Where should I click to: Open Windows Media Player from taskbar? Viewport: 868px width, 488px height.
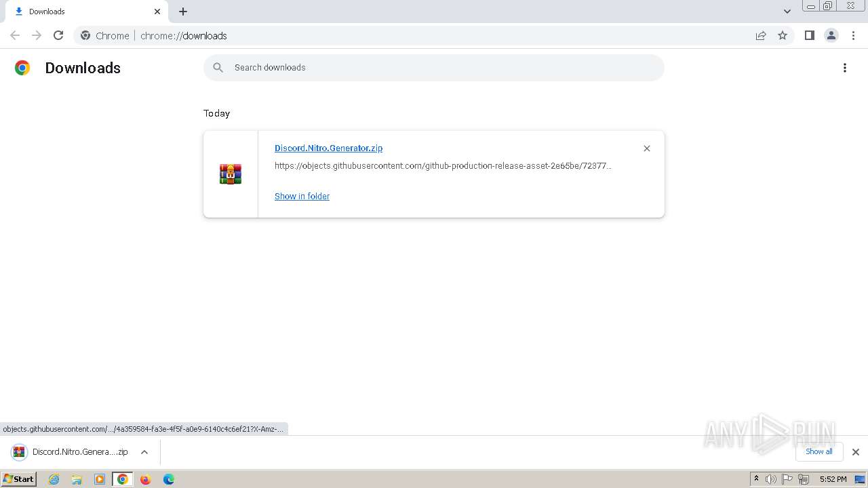100,479
